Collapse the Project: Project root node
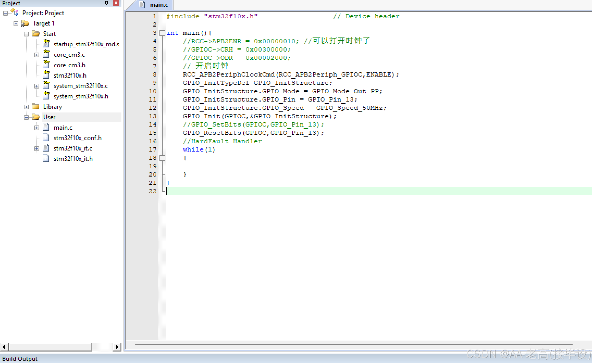Screen dimensions: 592x364 tap(5, 13)
